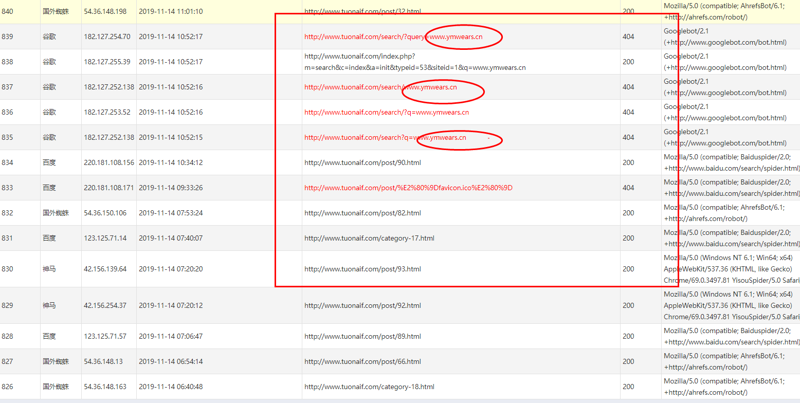Select the 百度 spider label in row 834

pyautogui.click(x=49, y=163)
